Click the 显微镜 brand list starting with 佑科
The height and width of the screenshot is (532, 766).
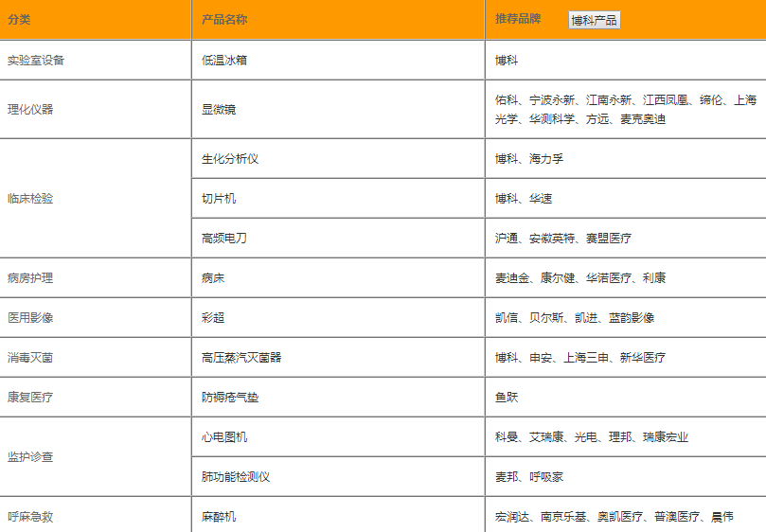point(626,110)
